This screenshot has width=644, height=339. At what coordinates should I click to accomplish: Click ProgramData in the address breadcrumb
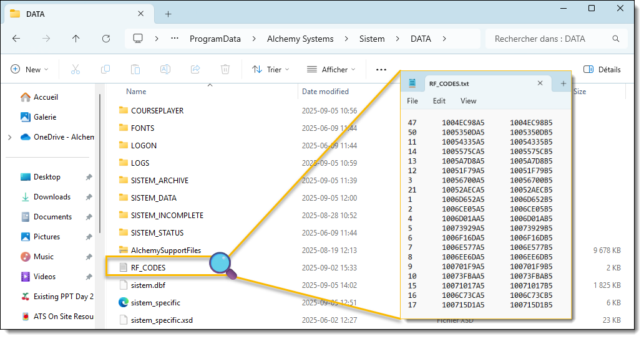click(215, 39)
